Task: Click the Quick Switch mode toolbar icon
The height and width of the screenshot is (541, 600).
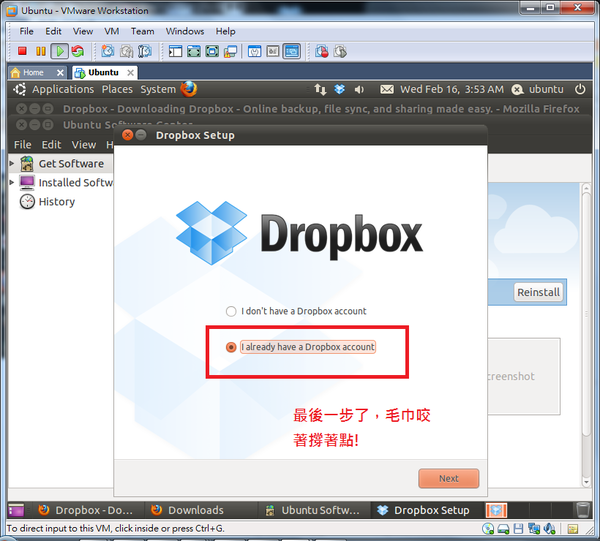Action: (212, 51)
